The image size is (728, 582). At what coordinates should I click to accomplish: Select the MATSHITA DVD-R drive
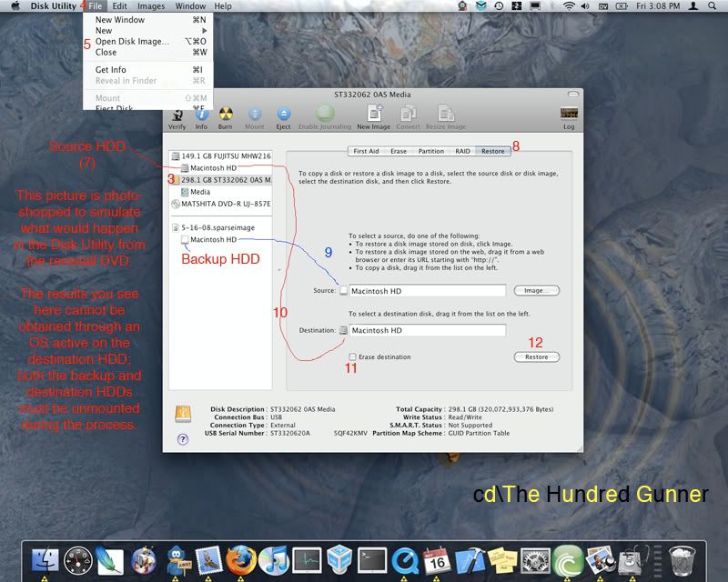221,204
